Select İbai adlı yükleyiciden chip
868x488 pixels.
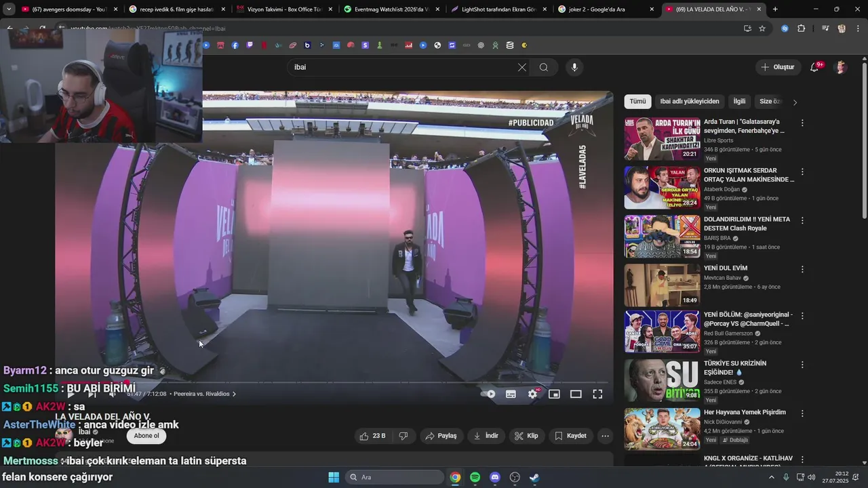pyautogui.click(x=690, y=102)
